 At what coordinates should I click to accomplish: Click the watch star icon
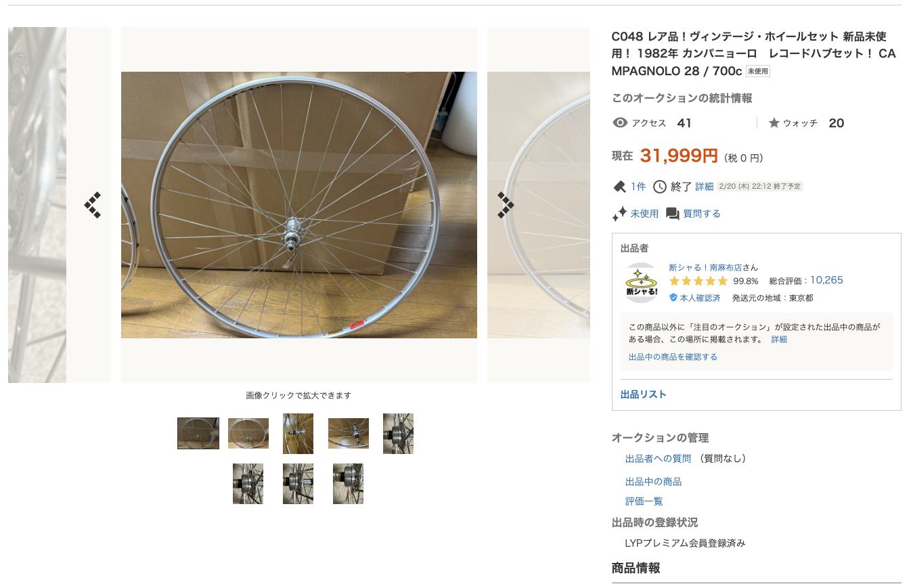coord(774,123)
